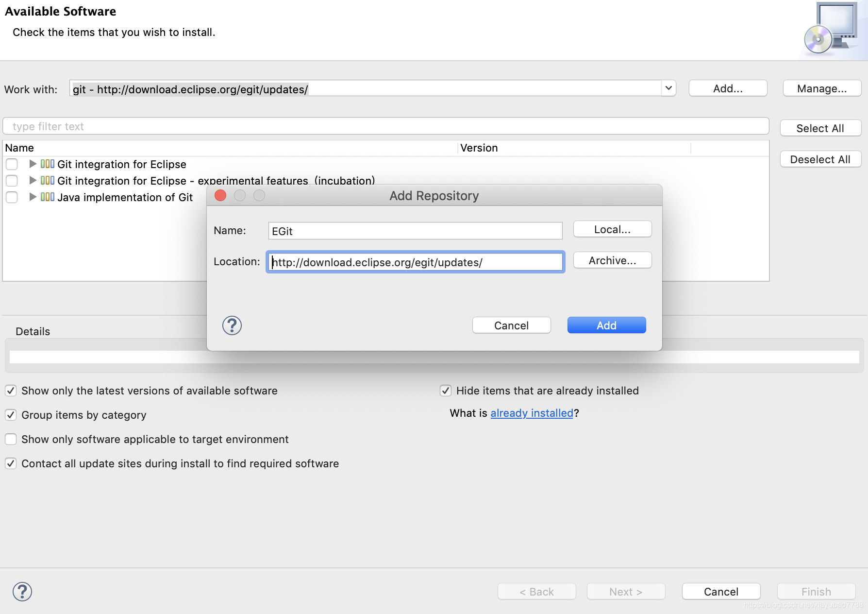Click the Add... button beside Work with
The image size is (868, 614).
[x=728, y=88]
